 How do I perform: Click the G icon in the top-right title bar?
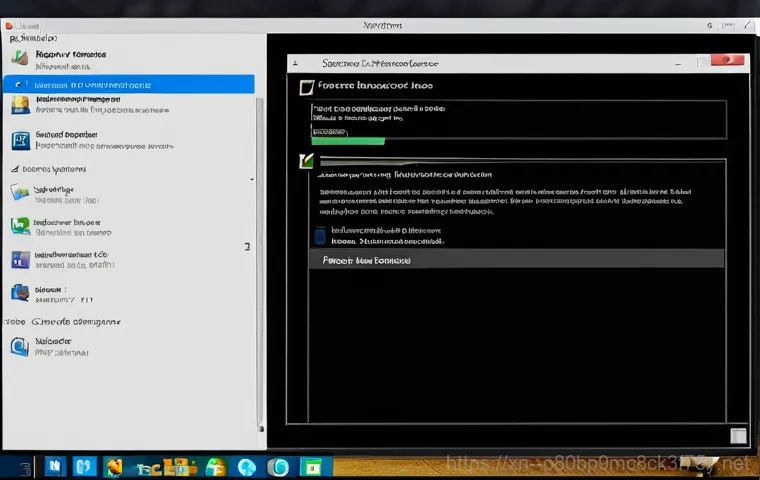tap(709, 26)
